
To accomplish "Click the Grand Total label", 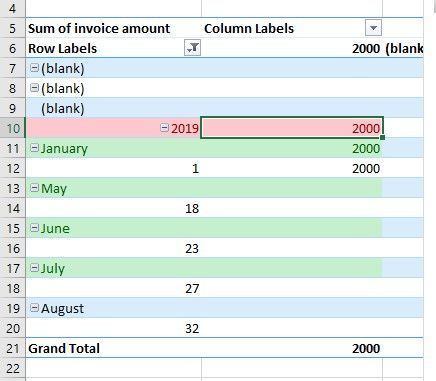I will click(x=64, y=348).
